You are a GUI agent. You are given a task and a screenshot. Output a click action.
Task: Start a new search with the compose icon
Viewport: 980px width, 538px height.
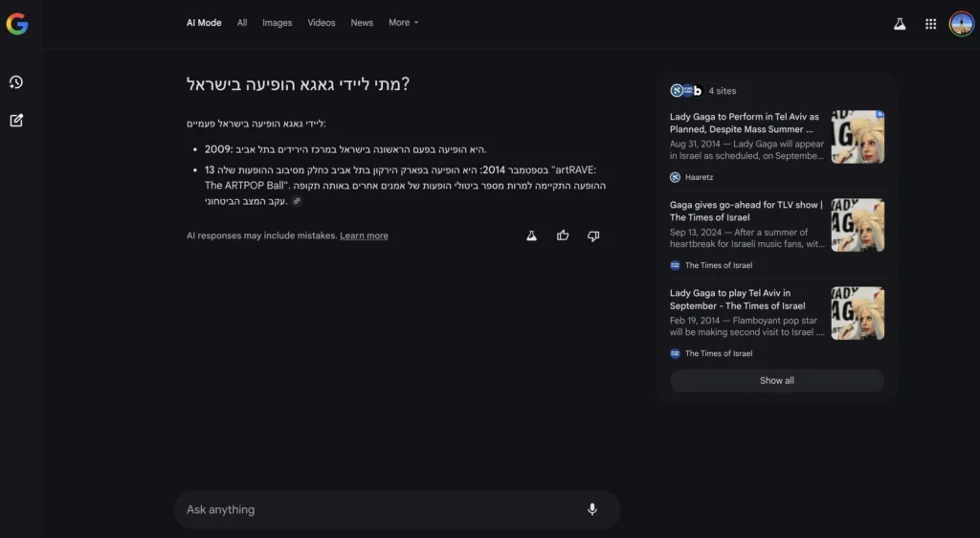(x=16, y=121)
